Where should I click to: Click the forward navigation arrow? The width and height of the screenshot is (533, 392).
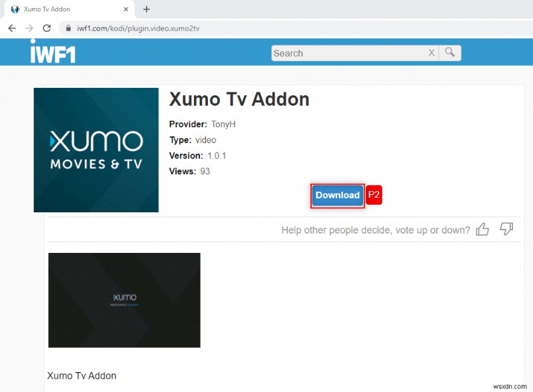point(29,29)
